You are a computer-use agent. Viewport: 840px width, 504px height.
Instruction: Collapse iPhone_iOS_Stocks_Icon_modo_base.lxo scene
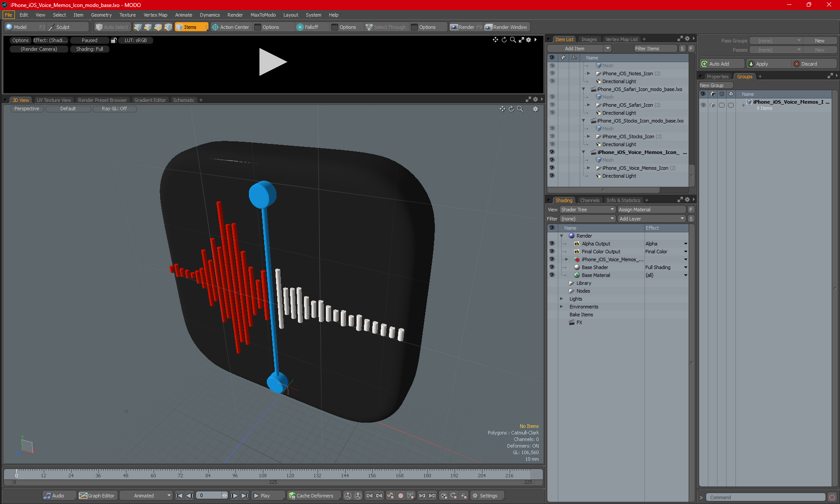click(583, 121)
